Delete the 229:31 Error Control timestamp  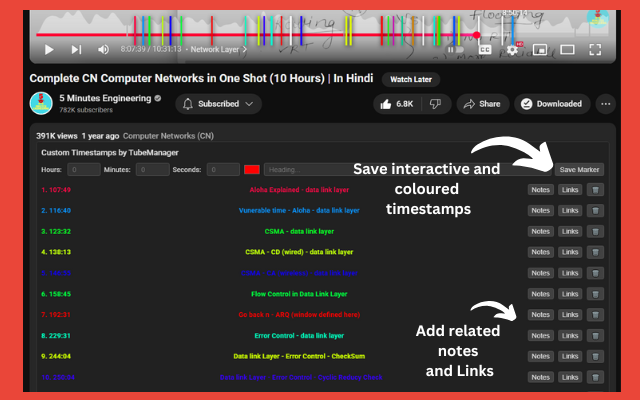[x=595, y=336]
